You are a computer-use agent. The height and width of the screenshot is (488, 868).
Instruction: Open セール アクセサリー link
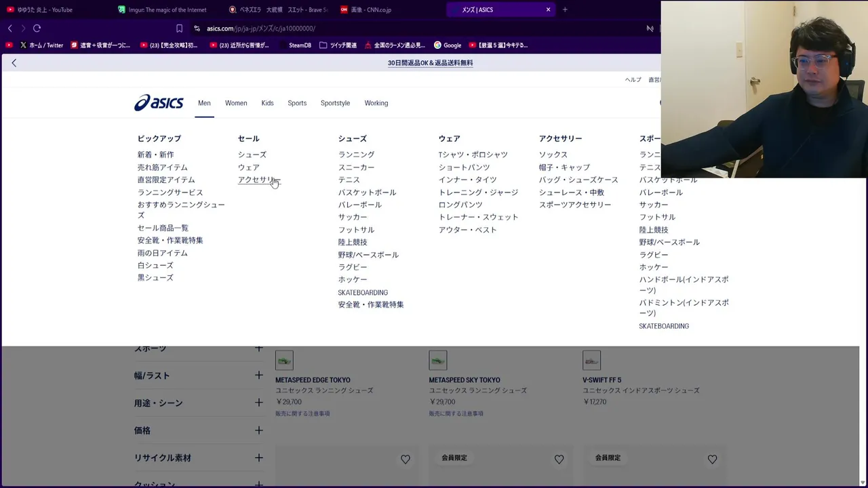(x=258, y=180)
